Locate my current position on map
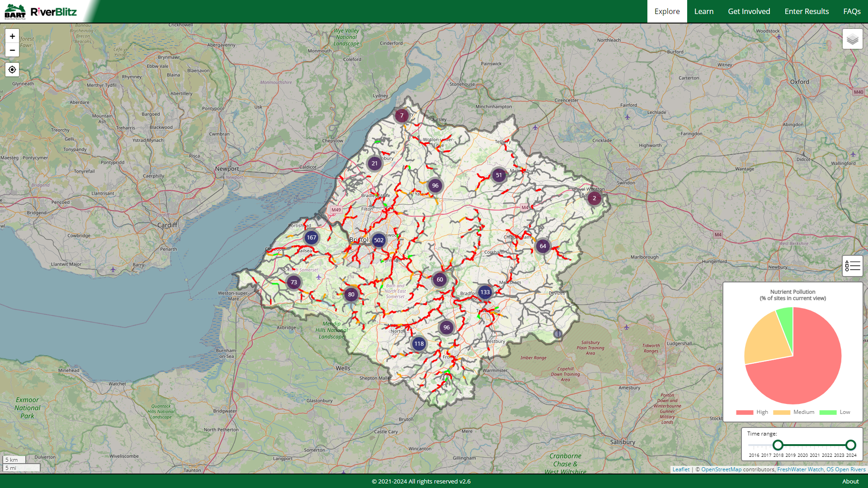Image resolution: width=868 pixels, height=488 pixels. point(12,70)
